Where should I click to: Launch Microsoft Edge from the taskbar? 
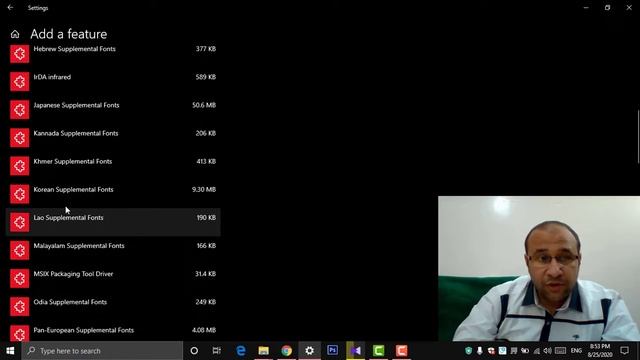[x=241, y=351]
